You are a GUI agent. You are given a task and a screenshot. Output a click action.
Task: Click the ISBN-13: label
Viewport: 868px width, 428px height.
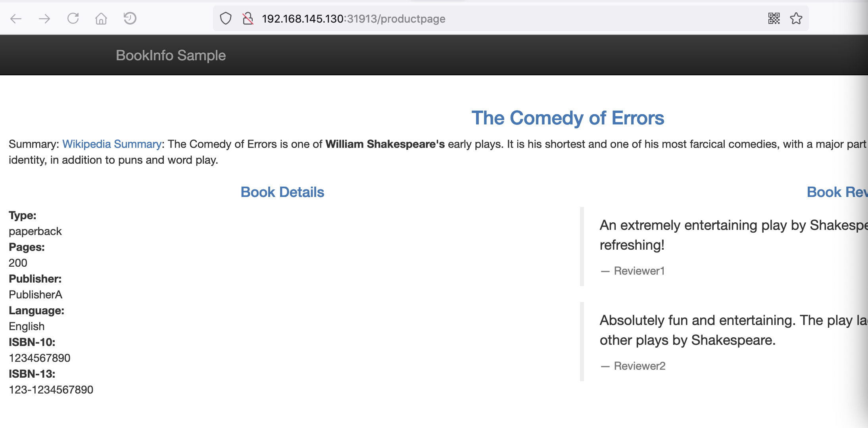click(32, 374)
